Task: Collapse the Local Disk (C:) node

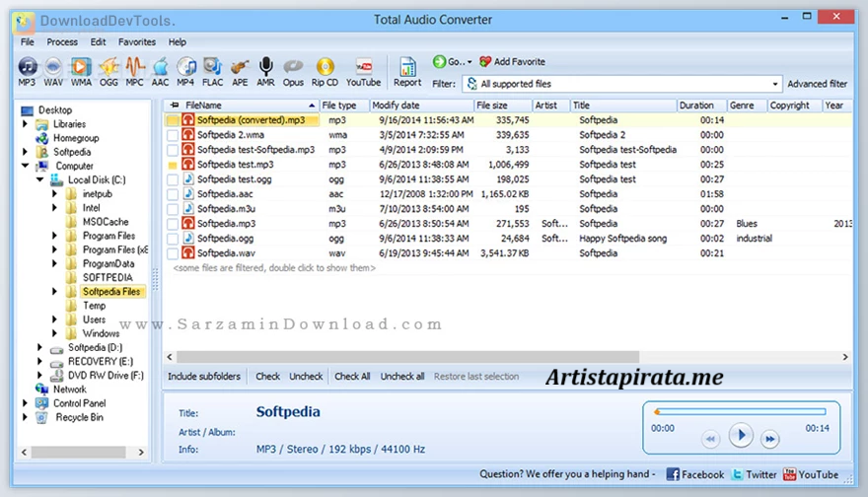Action: (x=39, y=179)
